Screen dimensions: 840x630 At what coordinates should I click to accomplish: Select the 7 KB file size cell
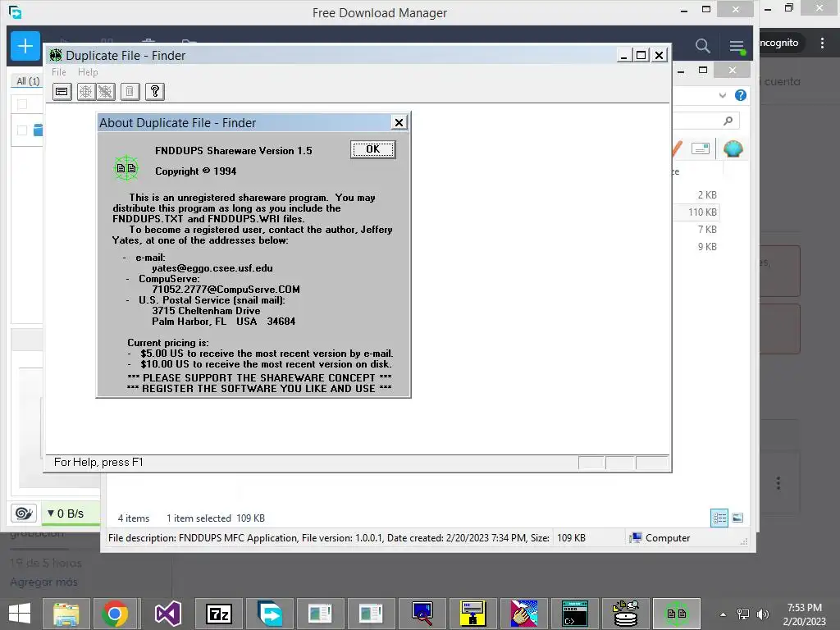click(x=706, y=230)
